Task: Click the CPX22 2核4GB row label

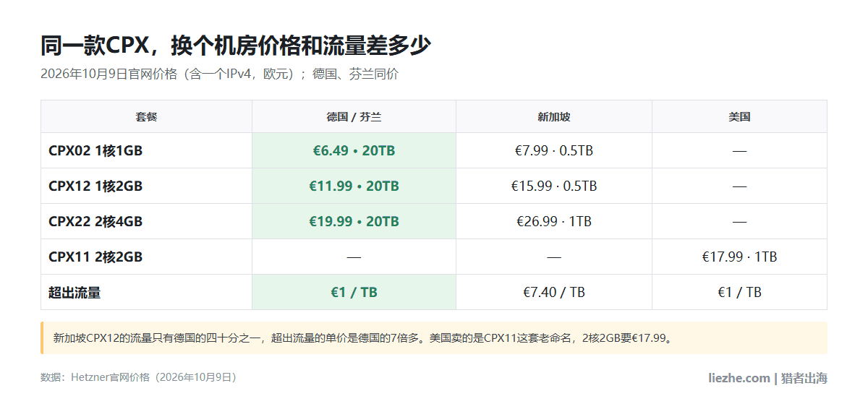Action: 95,222
